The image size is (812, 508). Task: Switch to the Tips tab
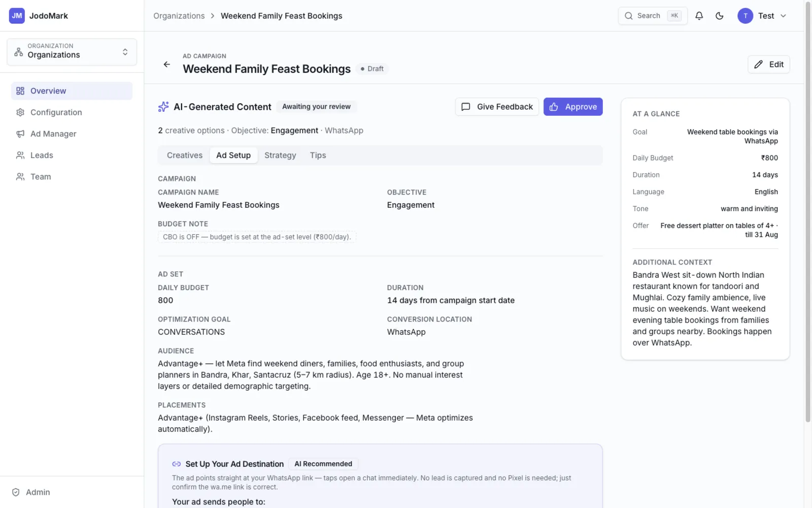(318, 155)
